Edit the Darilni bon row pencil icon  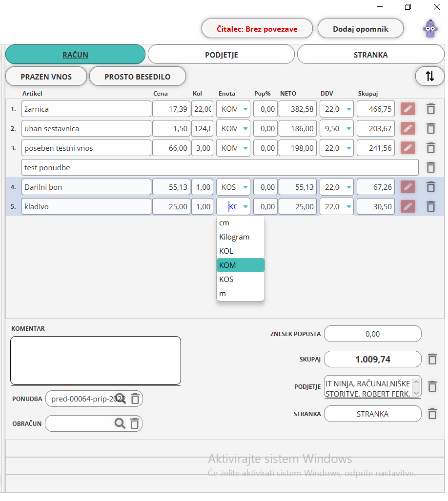point(407,187)
